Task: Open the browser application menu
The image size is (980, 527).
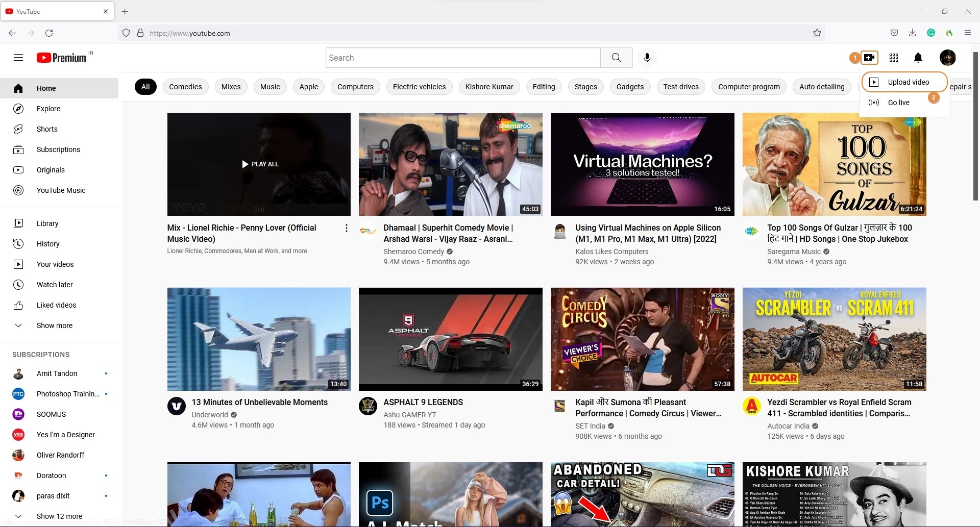Action: (x=967, y=33)
